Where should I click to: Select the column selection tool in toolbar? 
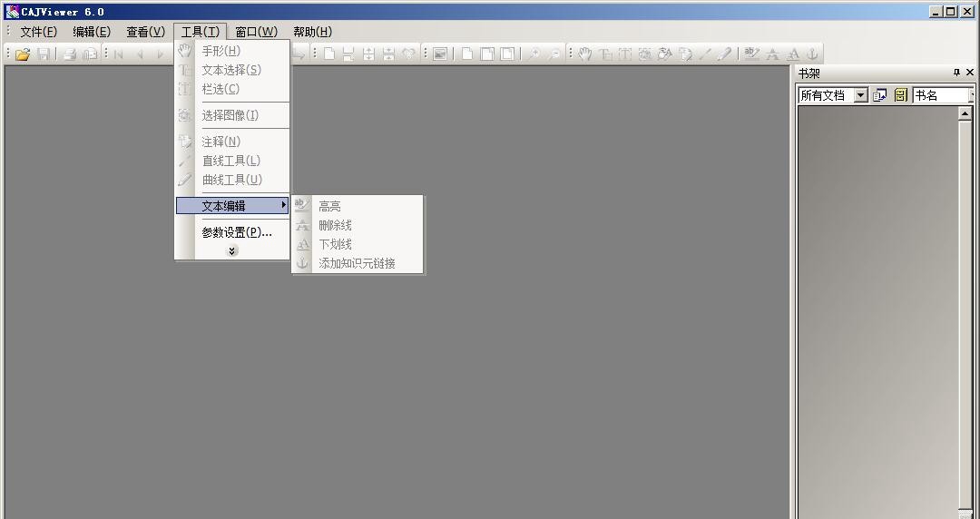(625, 54)
